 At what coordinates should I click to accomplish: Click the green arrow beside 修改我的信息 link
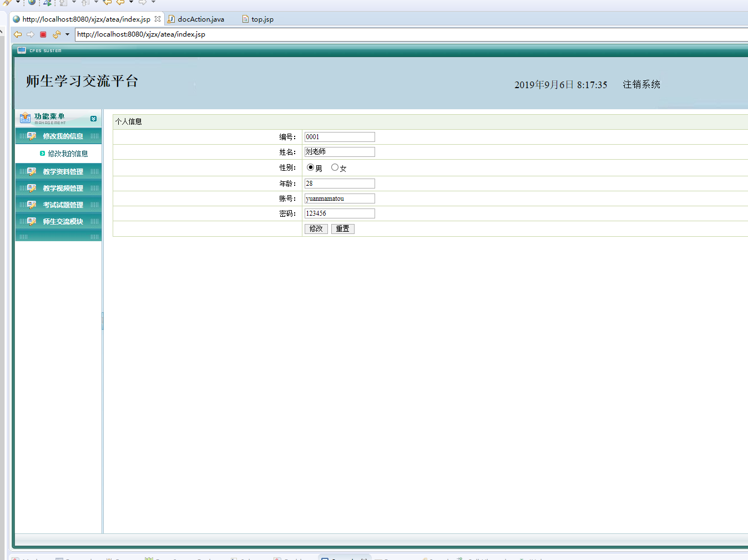[42, 154]
